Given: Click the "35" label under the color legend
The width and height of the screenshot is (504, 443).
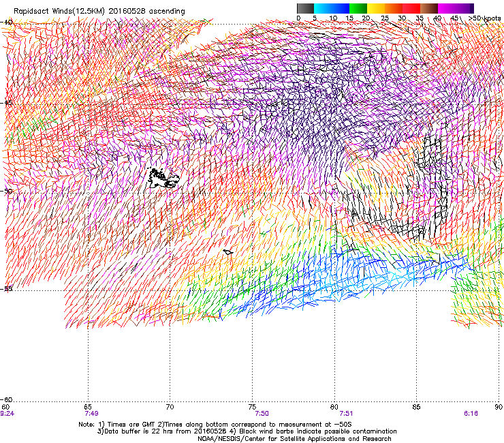Looking at the screenshot, I should [x=420, y=18].
